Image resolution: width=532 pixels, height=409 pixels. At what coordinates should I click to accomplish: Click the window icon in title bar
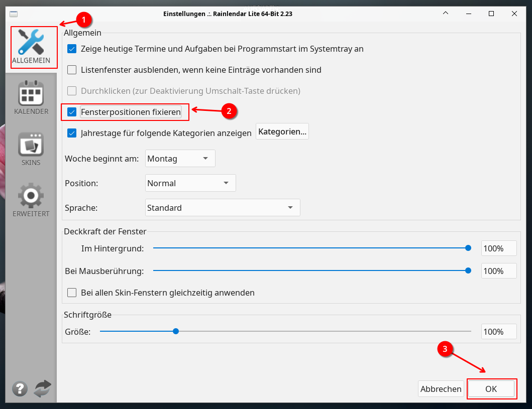click(x=14, y=14)
